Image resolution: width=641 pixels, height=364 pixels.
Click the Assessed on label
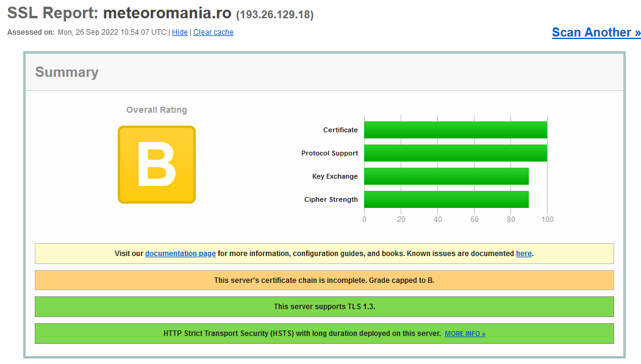pos(30,32)
